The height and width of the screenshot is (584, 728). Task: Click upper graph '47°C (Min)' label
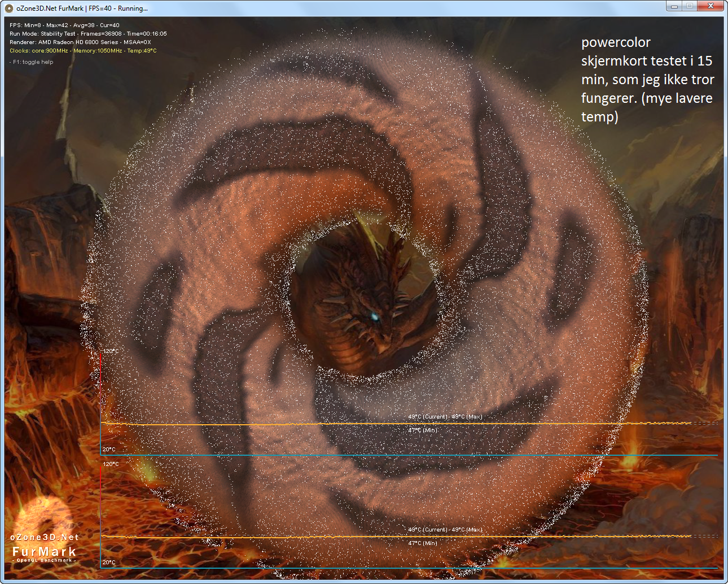[423, 430]
